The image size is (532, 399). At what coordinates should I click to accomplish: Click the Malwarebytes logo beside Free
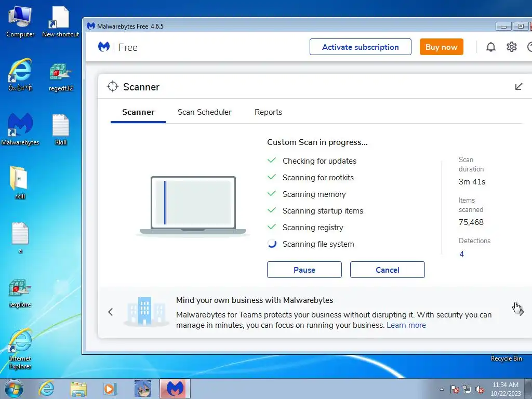[104, 47]
